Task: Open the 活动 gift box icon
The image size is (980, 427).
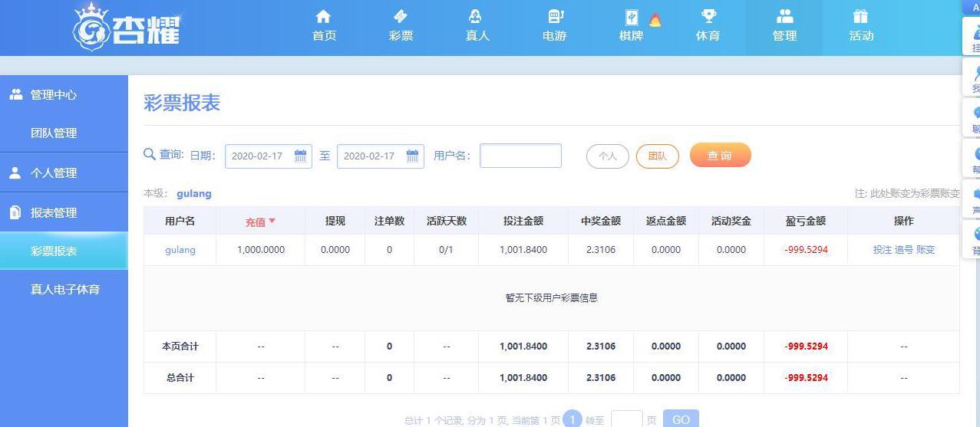Action: tap(861, 16)
